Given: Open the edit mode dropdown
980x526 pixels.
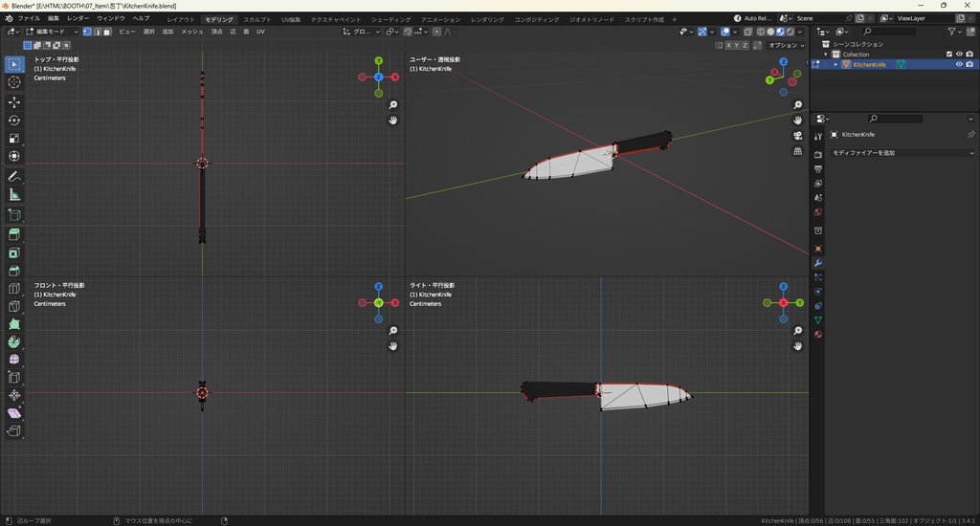Looking at the screenshot, I should click(52, 32).
